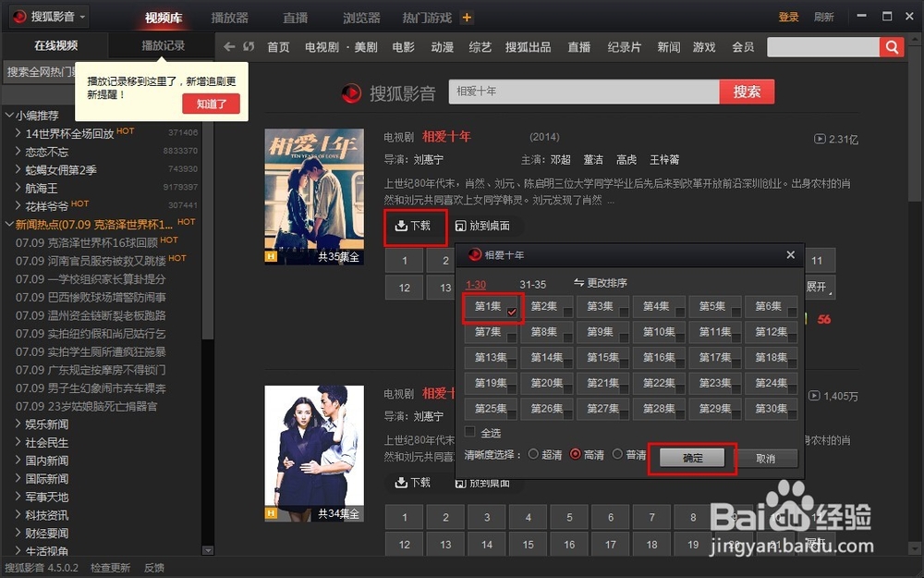The height and width of the screenshot is (578, 924).
Task: Collapse the 新闻热点 tree section
Action: (9, 224)
